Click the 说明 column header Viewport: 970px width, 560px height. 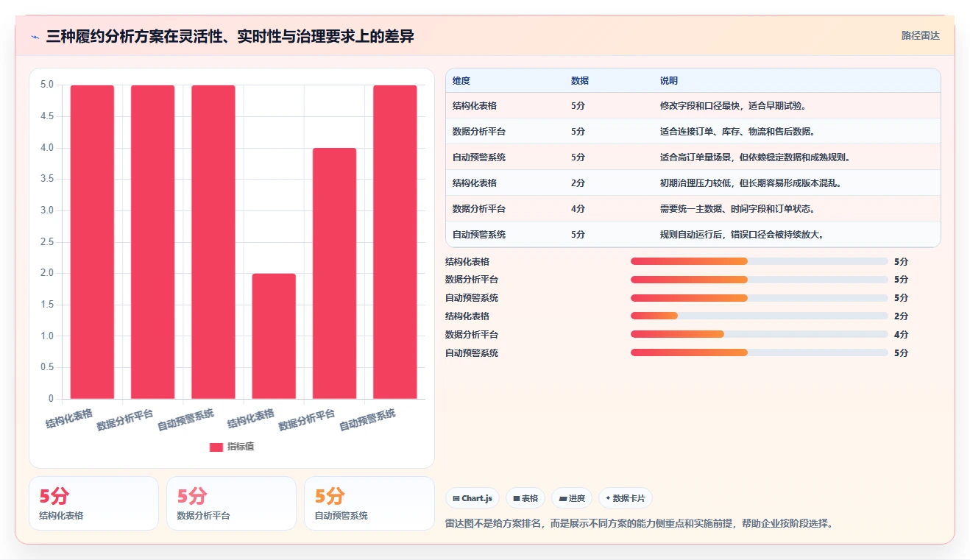(669, 81)
